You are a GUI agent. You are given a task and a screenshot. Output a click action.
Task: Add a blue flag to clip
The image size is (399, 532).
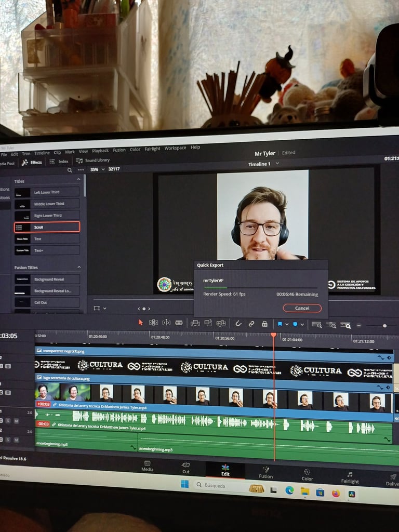click(280, 324)
